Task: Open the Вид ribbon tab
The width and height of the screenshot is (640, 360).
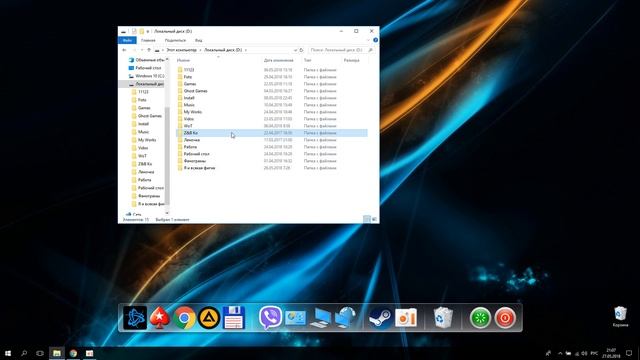Action: click(198, 40)
